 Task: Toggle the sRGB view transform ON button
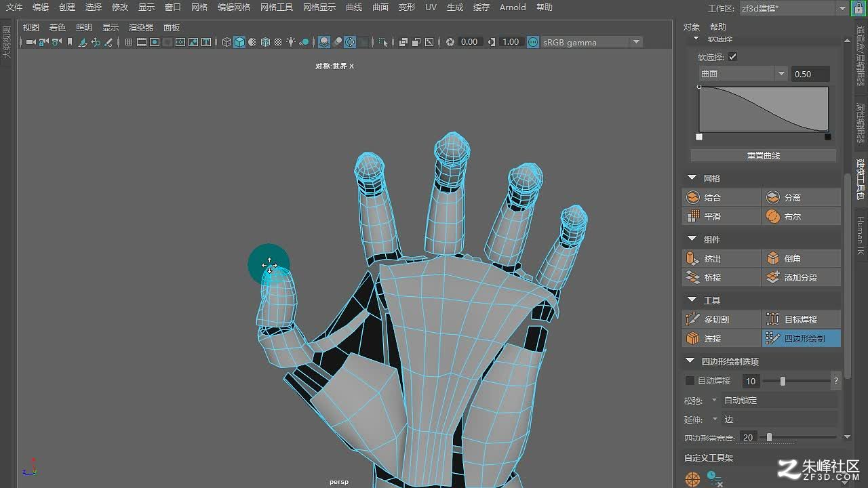[533, 42]
